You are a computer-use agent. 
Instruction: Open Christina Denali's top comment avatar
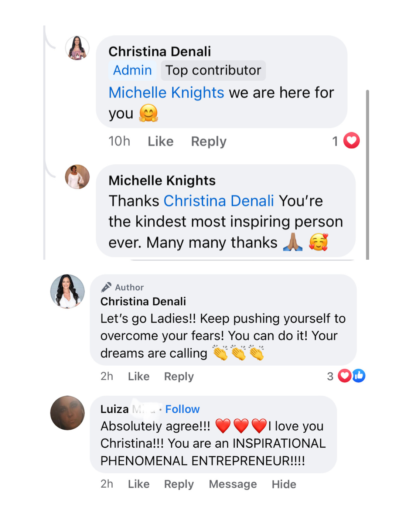tap(77, 48)
